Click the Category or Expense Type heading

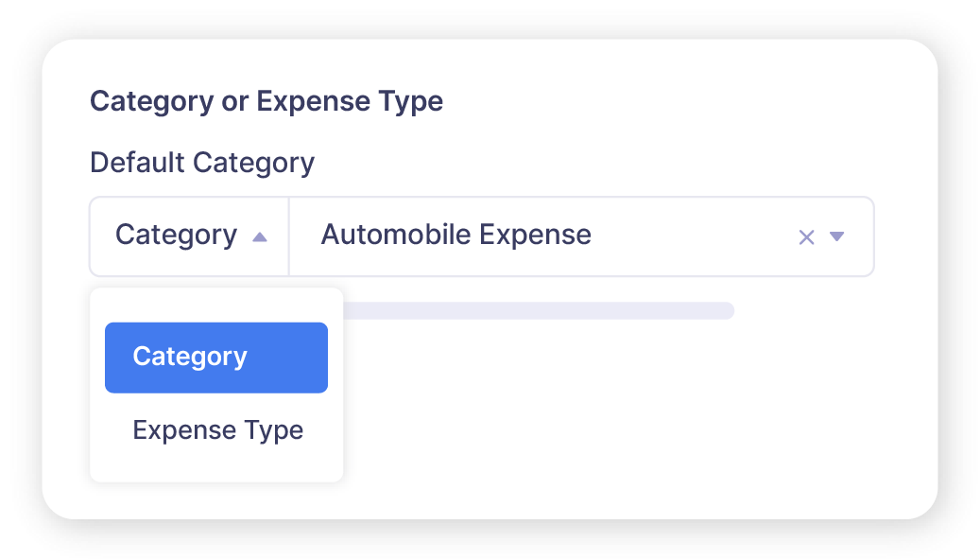tap(266, 101)
